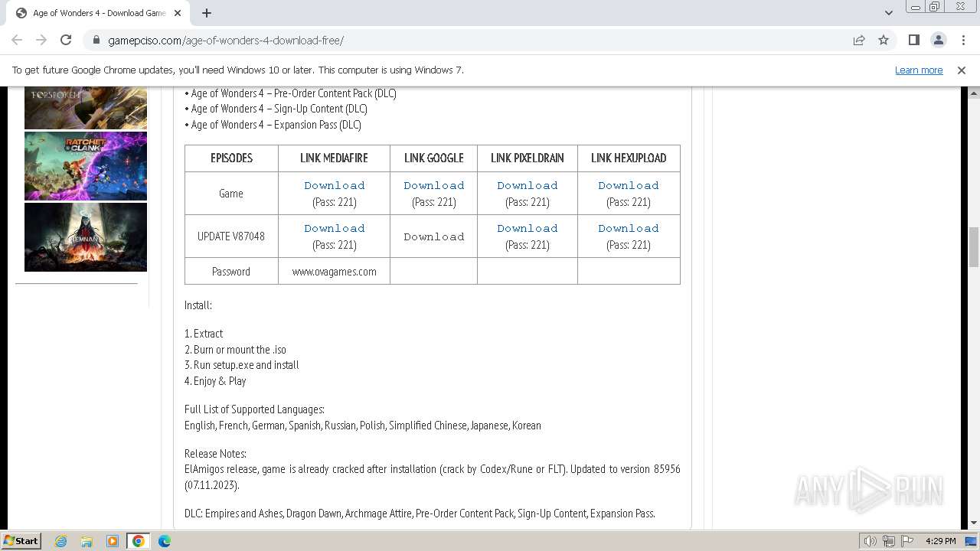Go forward to next page

[41, 40]
